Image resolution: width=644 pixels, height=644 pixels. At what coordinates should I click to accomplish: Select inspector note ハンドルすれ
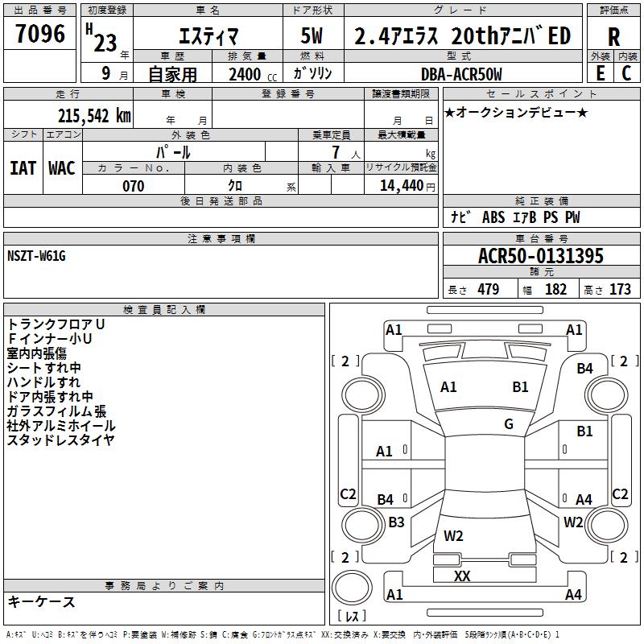coord(43,382)
